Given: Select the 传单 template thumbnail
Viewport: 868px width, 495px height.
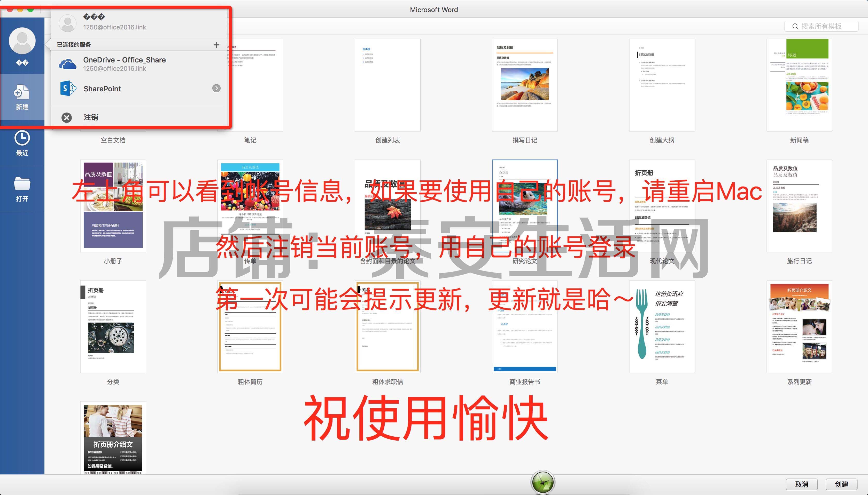Looking at the screenshot, I should tap(250, 206).
